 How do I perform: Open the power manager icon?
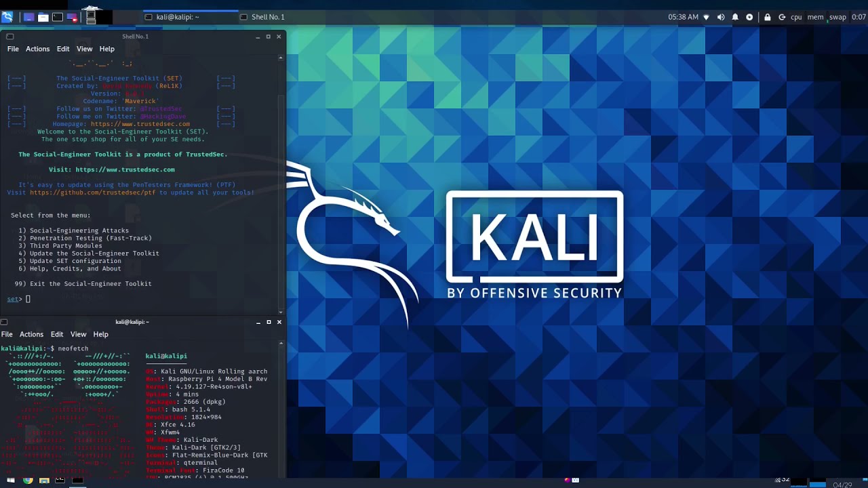749,17
